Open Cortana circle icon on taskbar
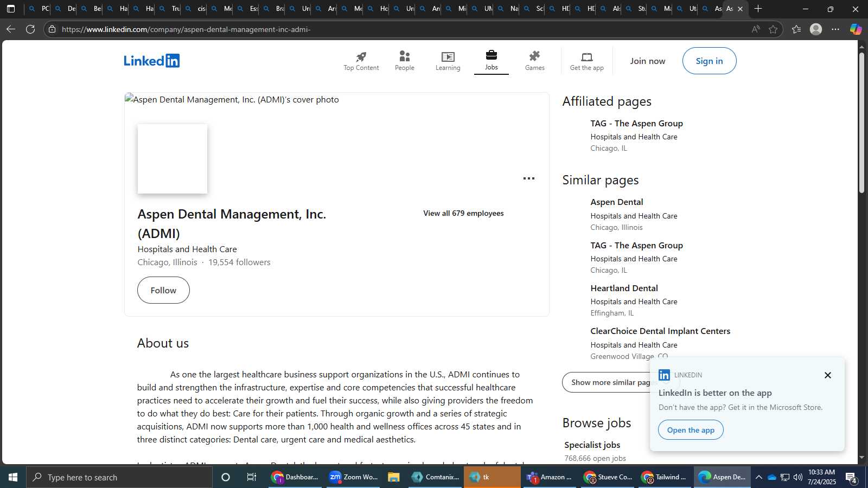The height and width of the screenshot is (488, 868). pos(226,477)
